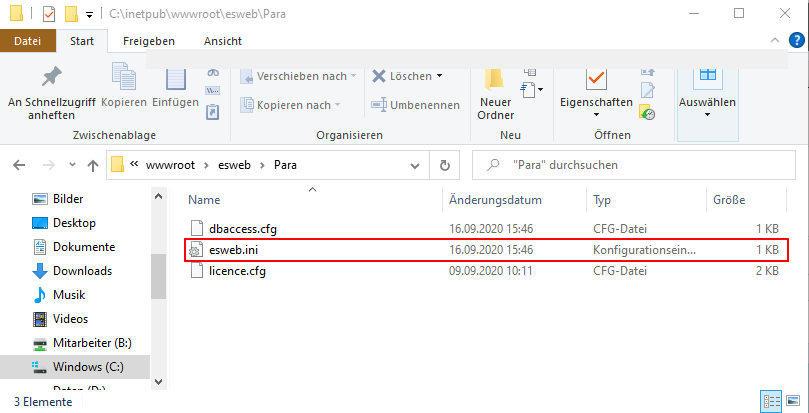
Task: Switch to large icons view in status bar
Action: pyautogui.click(x=793, y=401)
